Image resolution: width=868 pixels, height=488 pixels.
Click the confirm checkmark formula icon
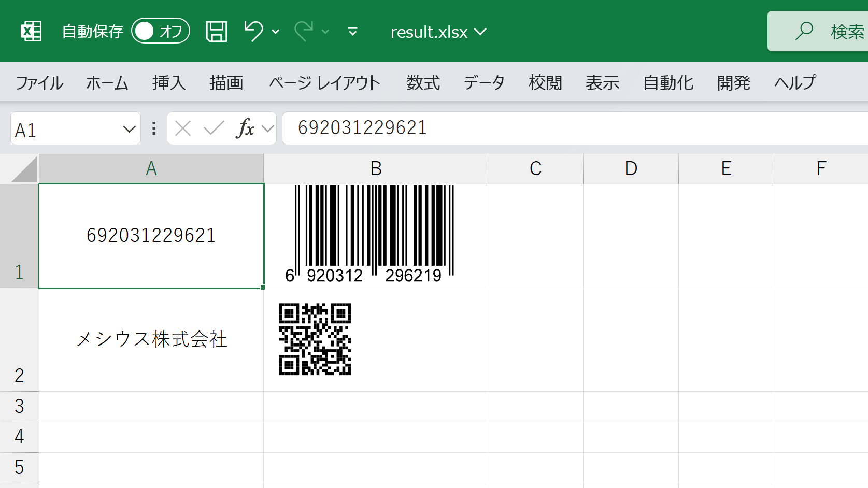point(214,128)
